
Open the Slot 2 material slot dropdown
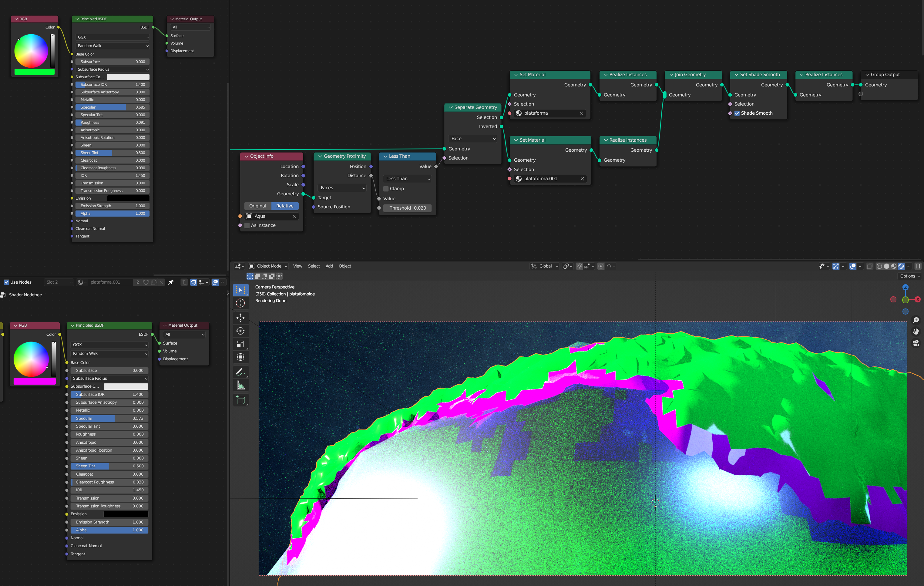tap(59, 282)
